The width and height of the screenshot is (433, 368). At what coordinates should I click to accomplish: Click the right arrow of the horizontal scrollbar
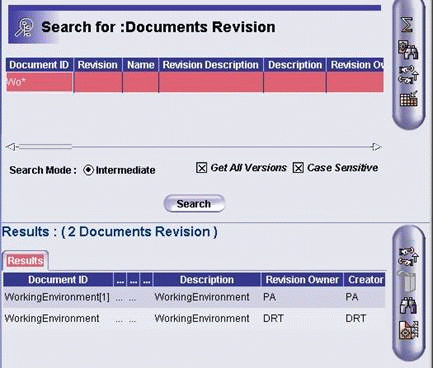[x=376, y=147]
